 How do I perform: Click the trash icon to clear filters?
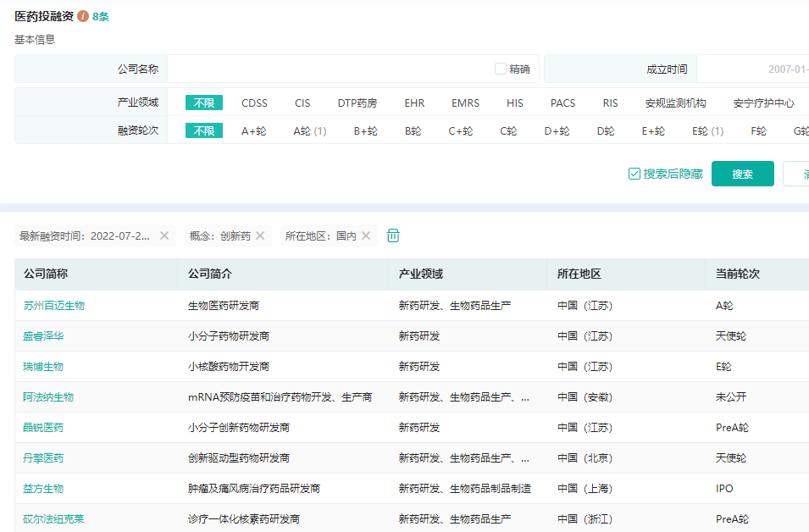coord(393,236)
